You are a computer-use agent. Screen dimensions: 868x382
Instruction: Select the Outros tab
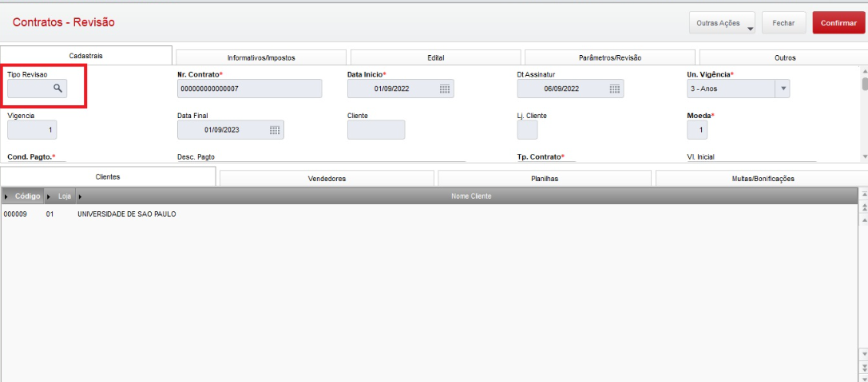pyautogui.click(x=784, y=57)
